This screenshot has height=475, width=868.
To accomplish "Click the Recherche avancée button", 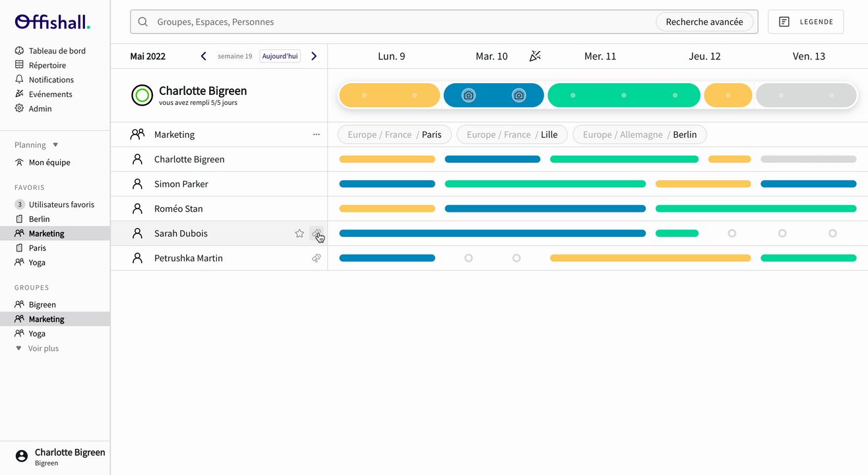I will tap(704, 22).
